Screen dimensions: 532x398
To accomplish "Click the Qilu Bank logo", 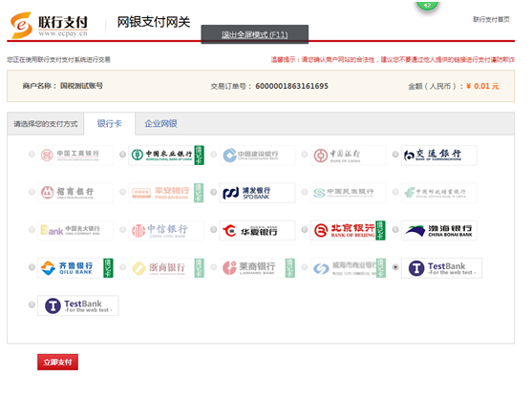I will 75,268.
